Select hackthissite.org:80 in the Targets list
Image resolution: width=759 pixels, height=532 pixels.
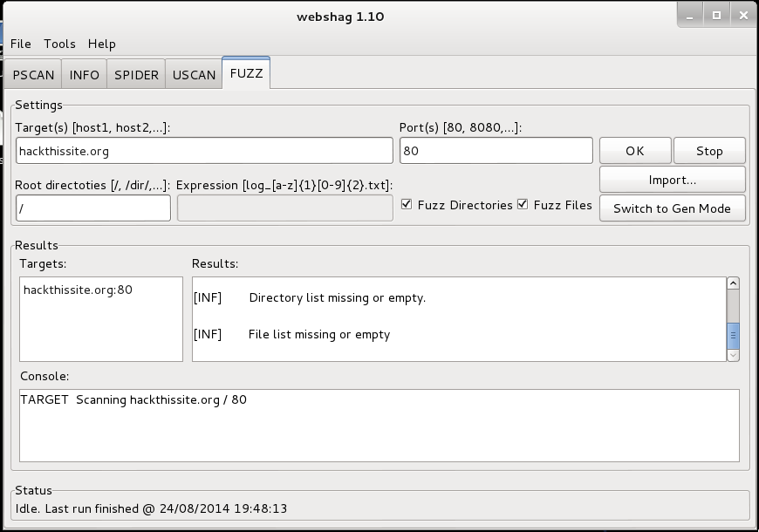pos(78,291)
